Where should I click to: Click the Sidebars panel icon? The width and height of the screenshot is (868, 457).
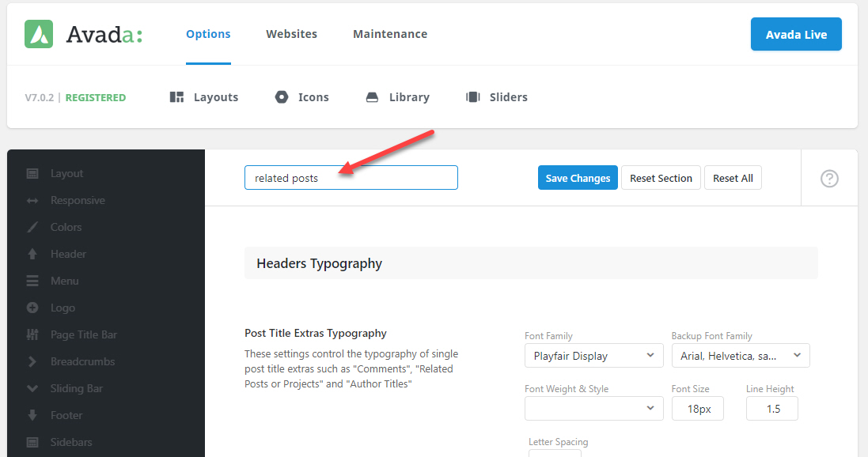[32, 443]
